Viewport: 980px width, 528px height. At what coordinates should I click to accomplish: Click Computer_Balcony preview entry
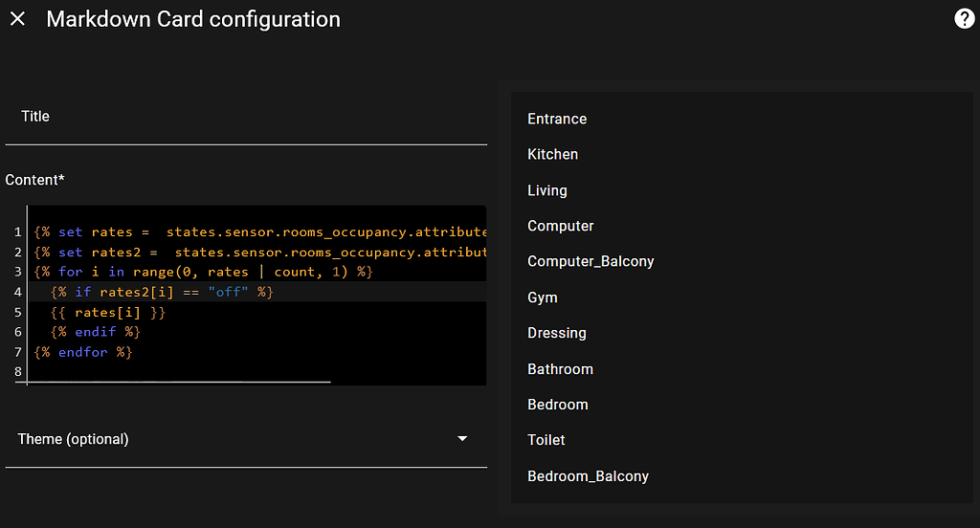coord(590,261)
